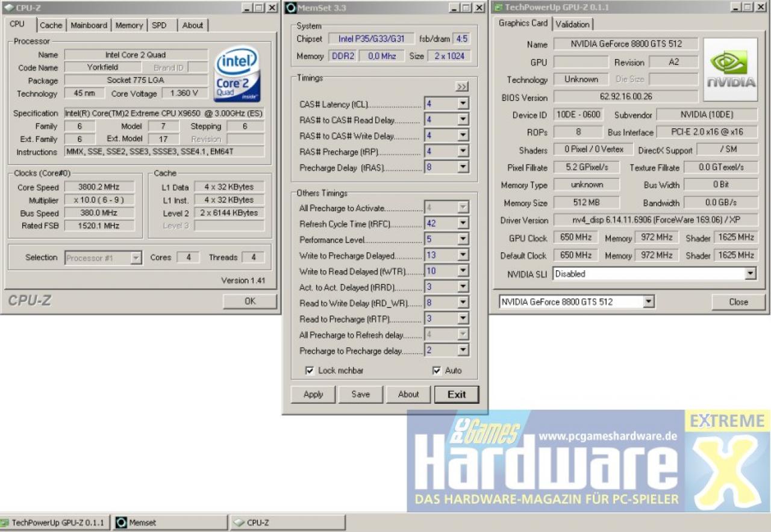
Task: Click the Chipset Intel P35/G33/G31 field
Action: tap(372, 39)
